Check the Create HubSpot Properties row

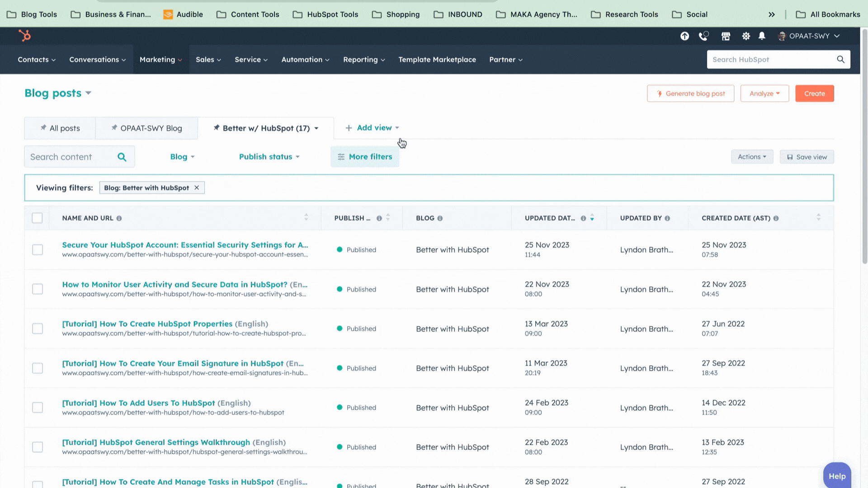pos(38,328)
